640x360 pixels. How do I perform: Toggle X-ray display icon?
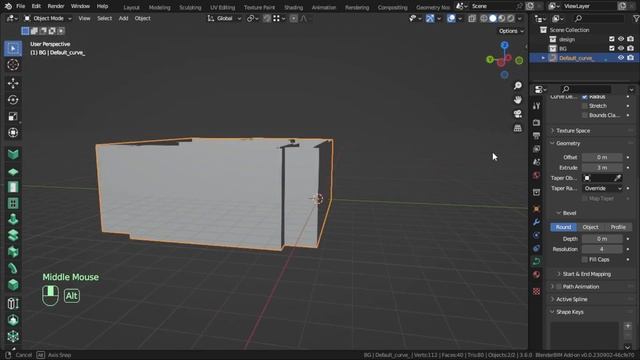[472, 18]
